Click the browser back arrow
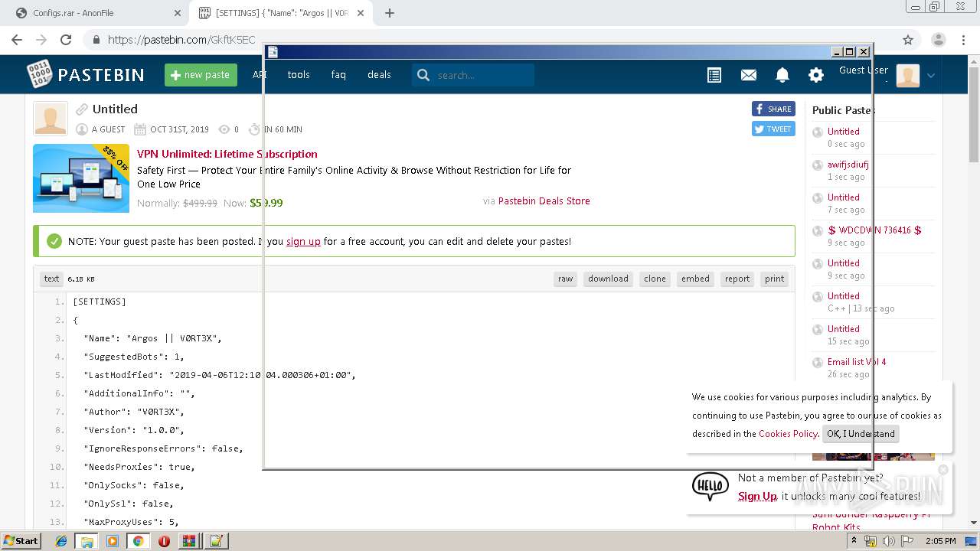This screenshot has width=980, height=551. click(17, 40)
